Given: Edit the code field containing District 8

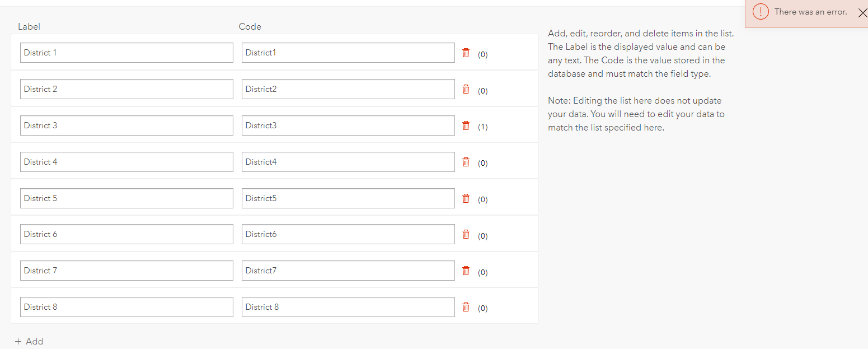Looking at the screenshot, I should point(348,307).
